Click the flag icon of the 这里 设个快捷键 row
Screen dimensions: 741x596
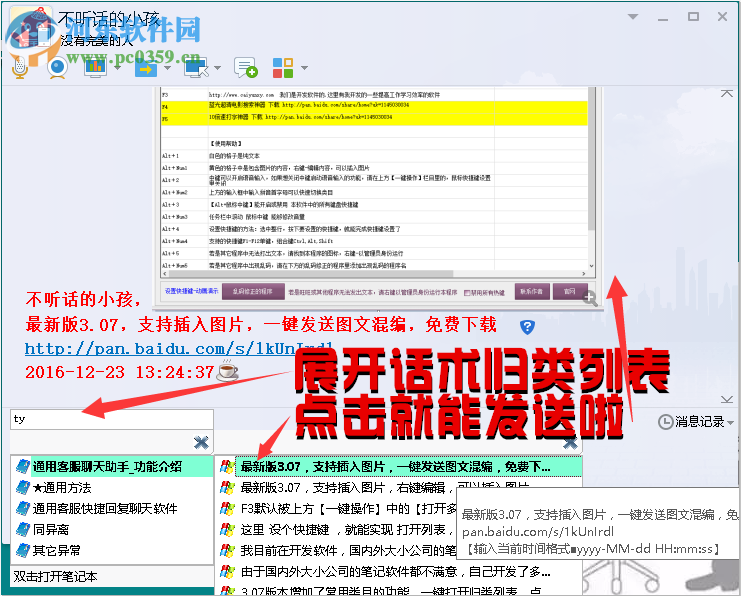point(227,529)
